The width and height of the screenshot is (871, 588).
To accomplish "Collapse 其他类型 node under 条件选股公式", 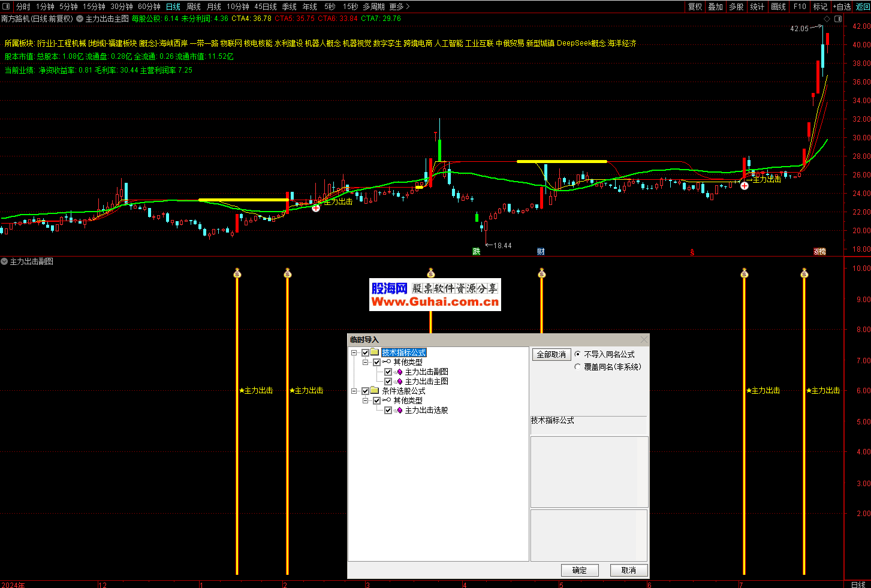I will point(366,400).
